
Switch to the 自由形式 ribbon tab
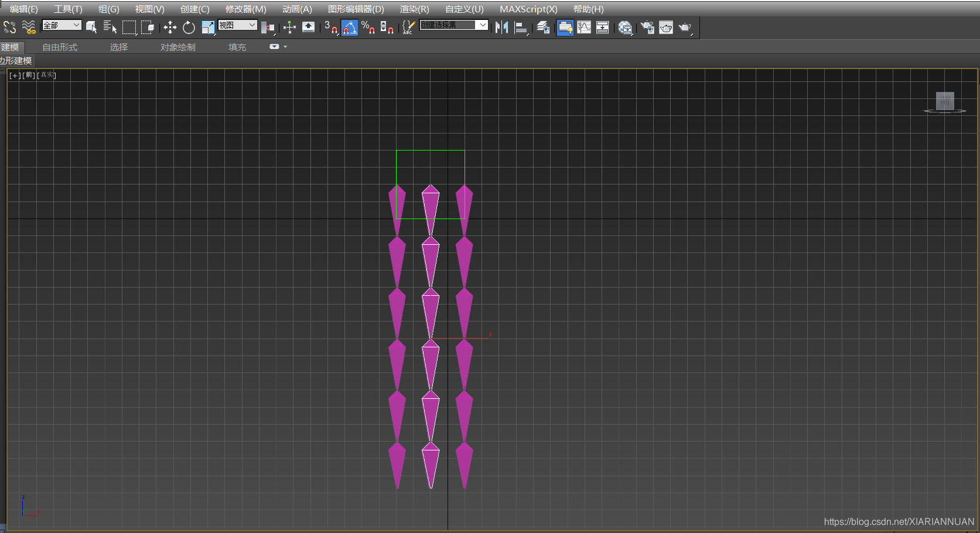tap(60, 47)
